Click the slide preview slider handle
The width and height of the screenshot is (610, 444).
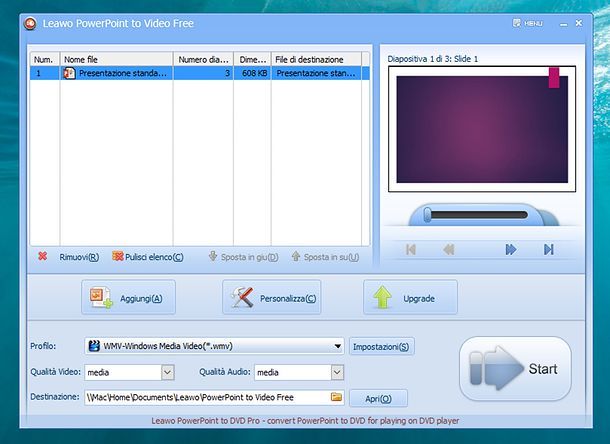(x=427, y=215)
